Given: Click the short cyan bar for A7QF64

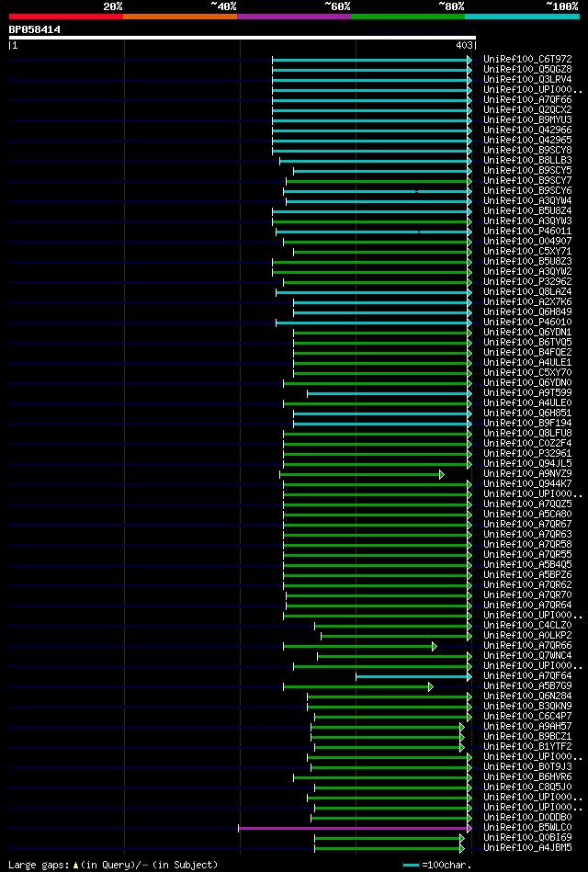Looking at the screenshot, I should (x=413, y=677).
